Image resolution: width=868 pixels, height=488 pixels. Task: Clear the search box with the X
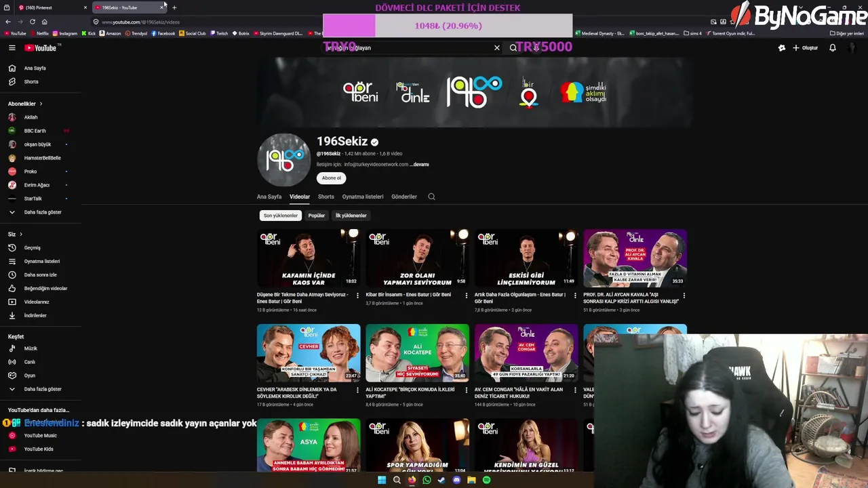click(x=496, y=47)
